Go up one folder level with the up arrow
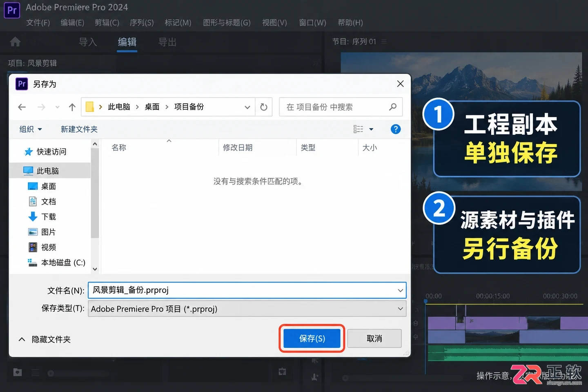This screenshot has width=588, height=392. [72, 107]
